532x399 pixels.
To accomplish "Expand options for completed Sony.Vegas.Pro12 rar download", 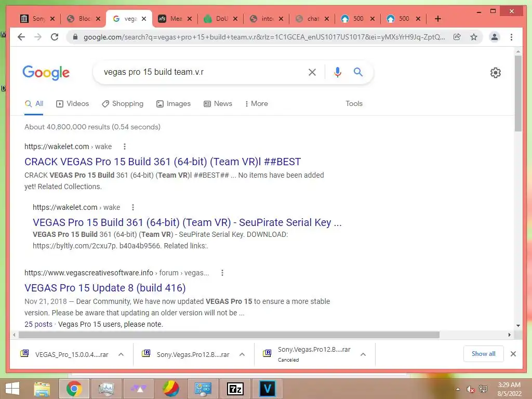I will coord(242,354).
